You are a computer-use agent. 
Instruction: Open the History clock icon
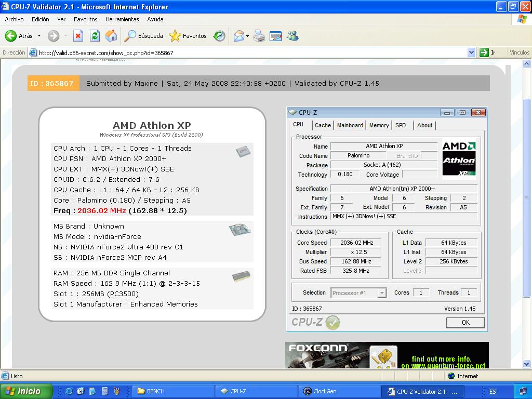[x=219, y=36]
